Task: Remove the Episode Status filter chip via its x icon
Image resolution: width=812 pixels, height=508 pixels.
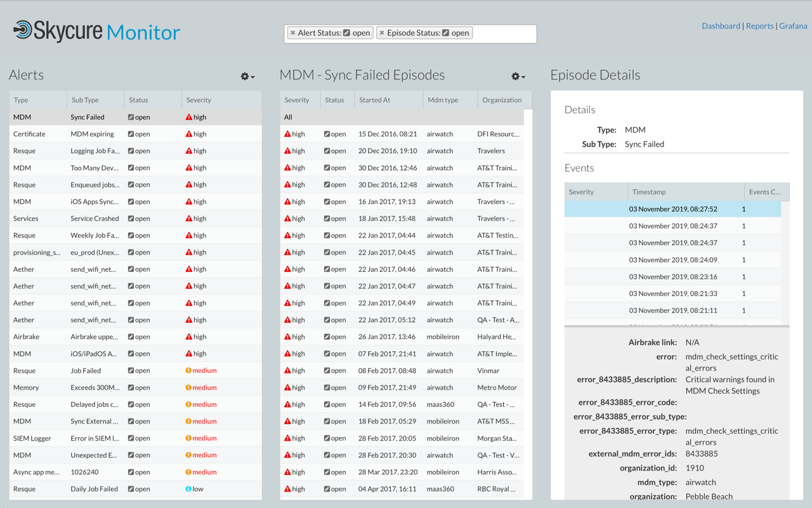Action: point(382,32)
